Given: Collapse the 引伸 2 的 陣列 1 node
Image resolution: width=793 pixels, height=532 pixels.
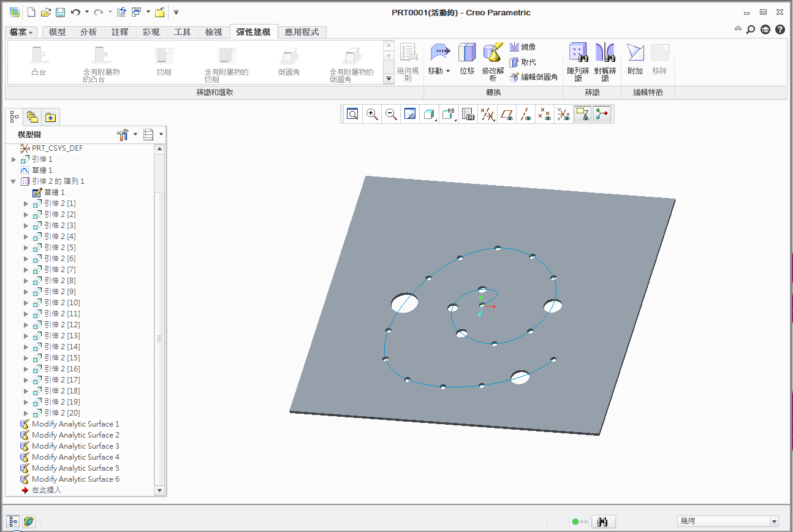Looking at the screenshot, I should [13, 181].
